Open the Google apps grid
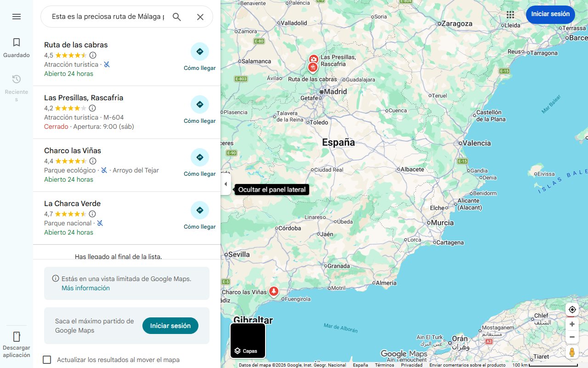Image resolution: width=588 pixels, height=368 pixels. click(510, 15)
